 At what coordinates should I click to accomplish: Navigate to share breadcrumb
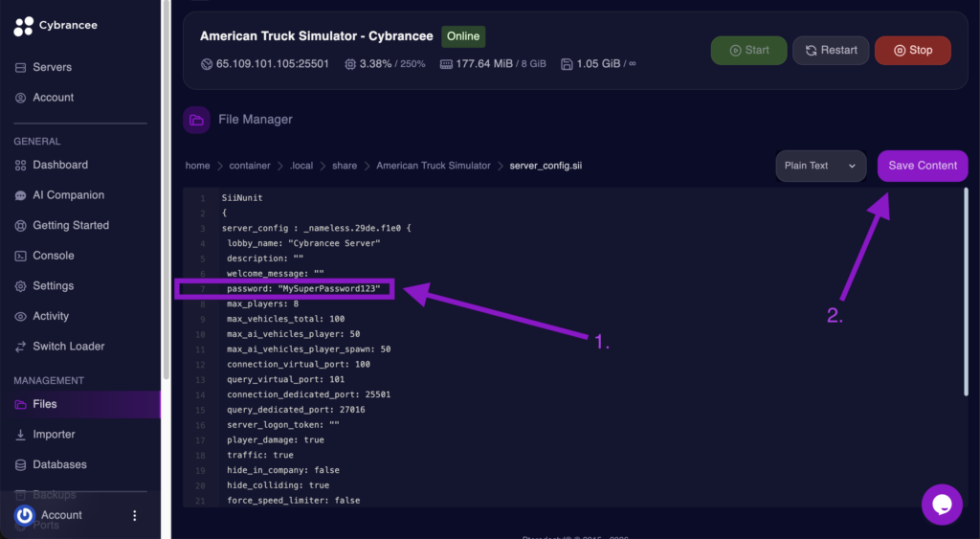click(345, 166)
